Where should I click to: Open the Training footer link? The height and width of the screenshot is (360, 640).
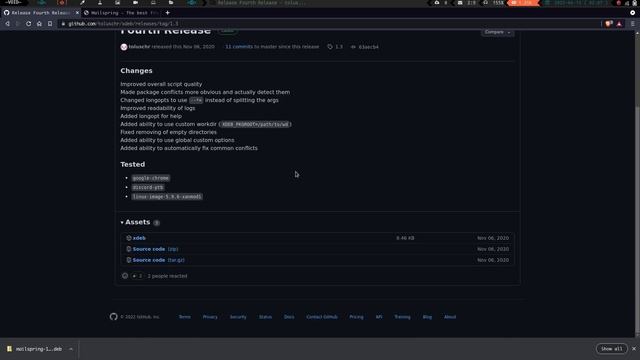click(402, 317)
